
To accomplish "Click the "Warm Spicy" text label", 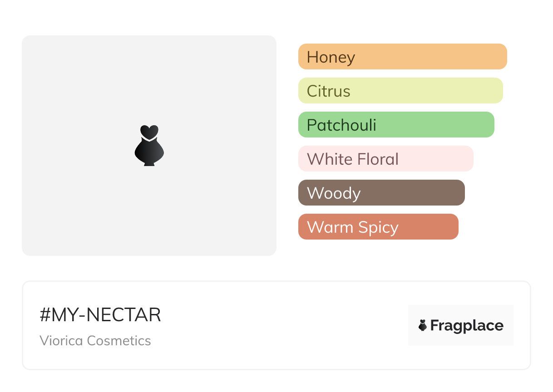I will [x=353, y=227].
